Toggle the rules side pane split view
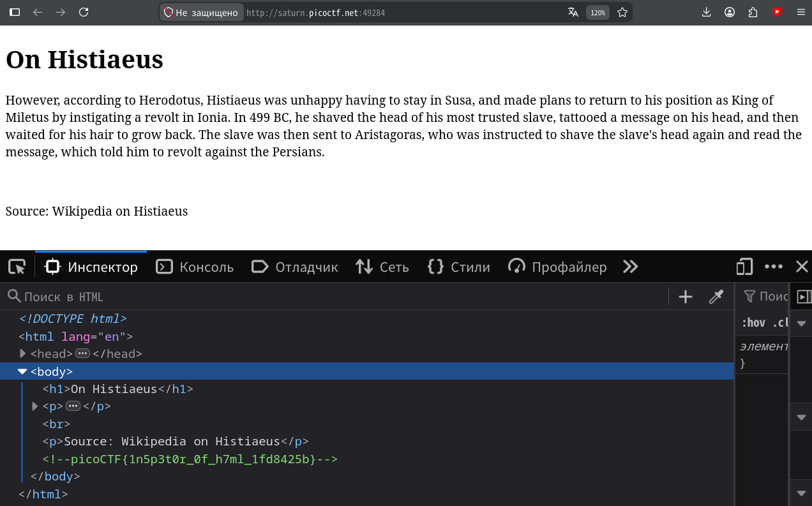 coord(804,297)
